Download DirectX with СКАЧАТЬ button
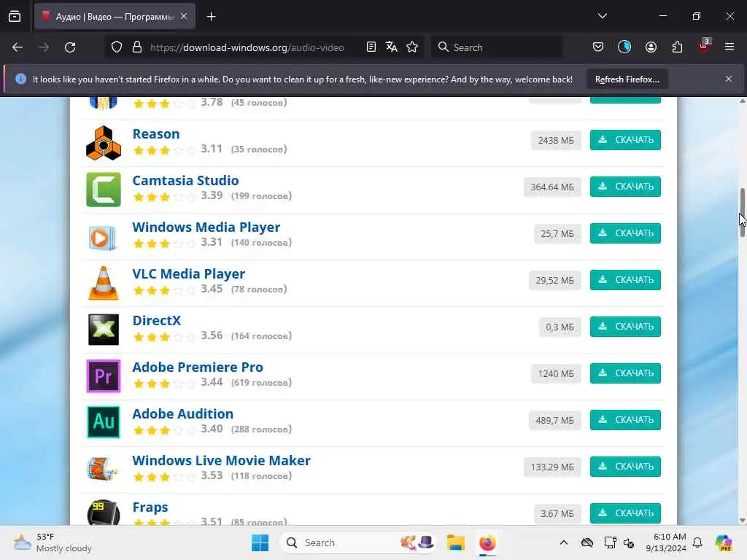 [625, 327]
